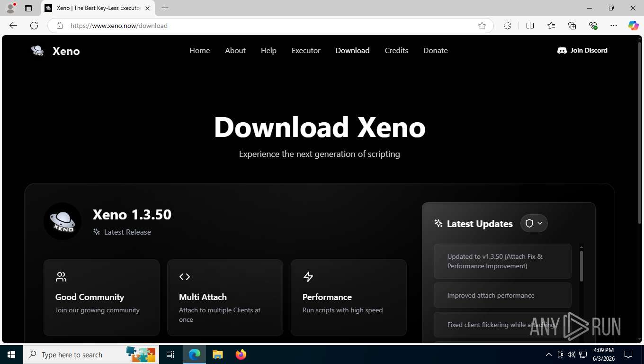Screen dimensions: 644x364
Task: Click the Xeno 1.3.50 UFO avatar
Action: (x=63, y=221)
